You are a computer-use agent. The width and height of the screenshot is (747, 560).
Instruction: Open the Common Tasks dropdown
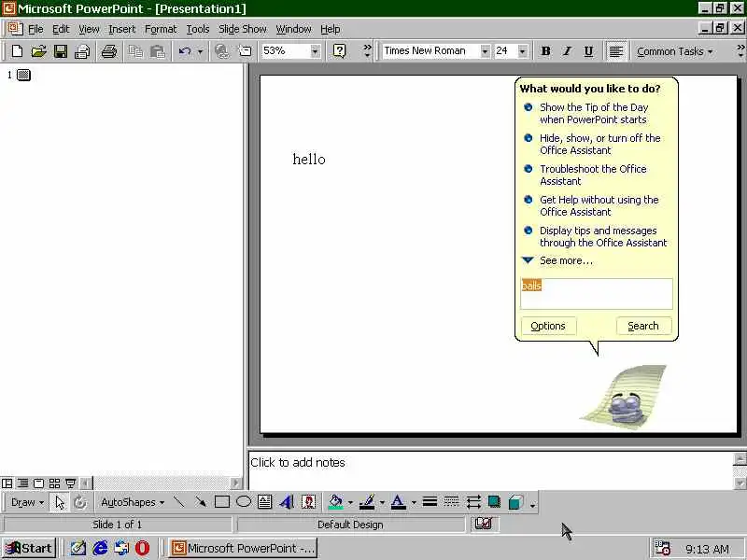point(674,51)
